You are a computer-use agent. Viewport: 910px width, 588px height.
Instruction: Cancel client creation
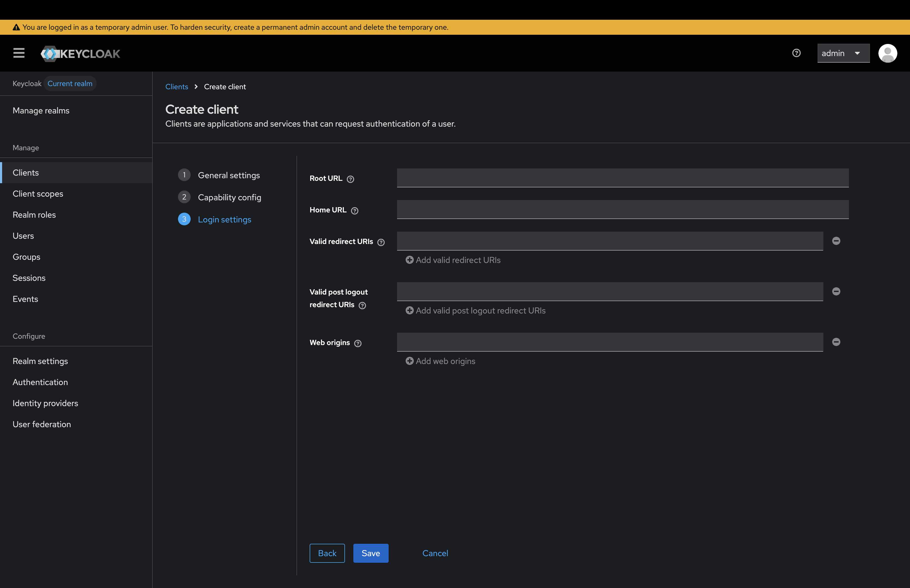point(435,553)
